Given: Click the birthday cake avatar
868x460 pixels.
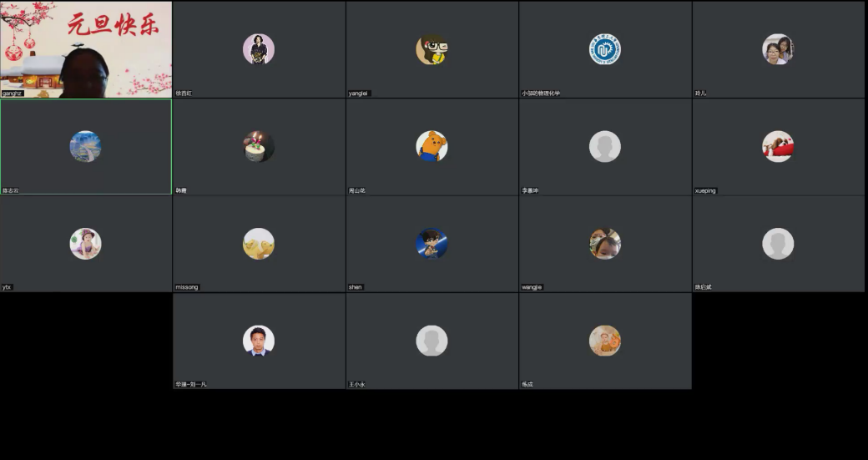Looking at the screenshot, I should tap(259, 147).
